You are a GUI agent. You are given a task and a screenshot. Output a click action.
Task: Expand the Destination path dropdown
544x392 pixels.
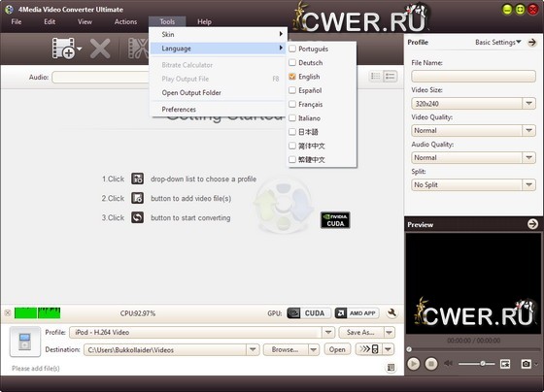tap(253, 349)
